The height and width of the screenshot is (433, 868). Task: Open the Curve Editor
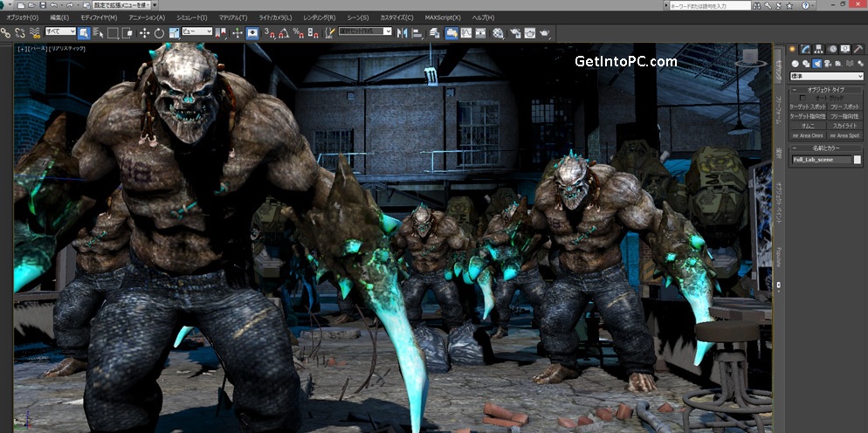[x=466, y=33]
